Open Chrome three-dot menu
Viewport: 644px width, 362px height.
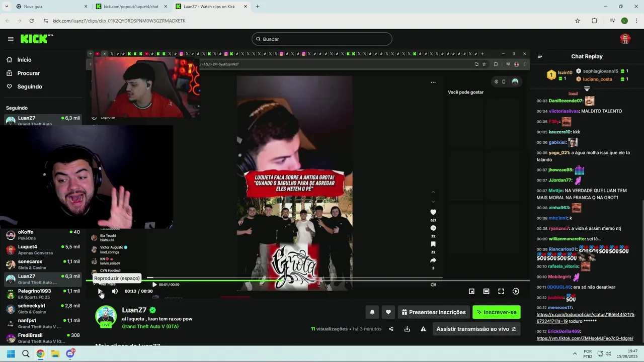click(x=637, y=21)
